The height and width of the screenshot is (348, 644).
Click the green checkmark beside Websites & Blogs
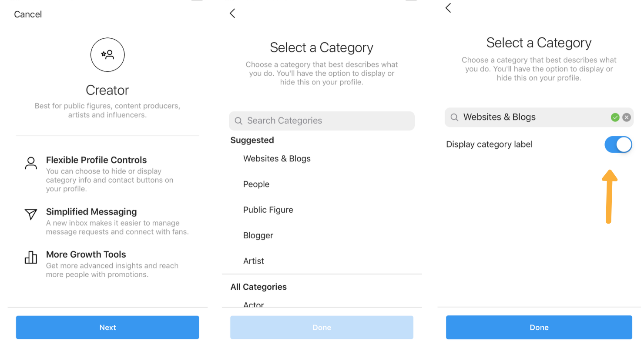click(x=615, y=117)
